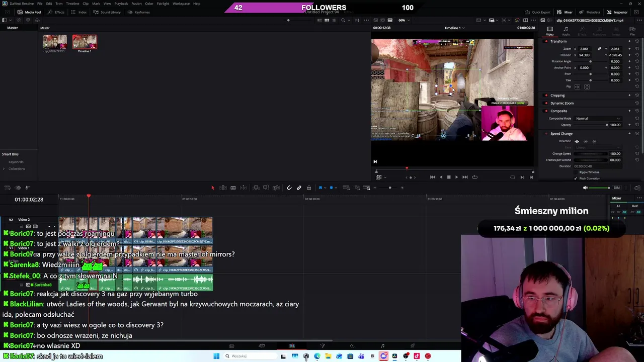Open the Sound Library panel
This screenshot has height=362, width=644.
click(107, 12)
